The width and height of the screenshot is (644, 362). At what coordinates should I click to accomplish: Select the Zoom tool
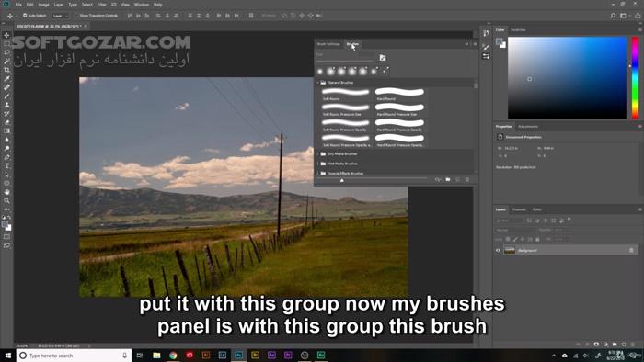click(x=6, y=201)
